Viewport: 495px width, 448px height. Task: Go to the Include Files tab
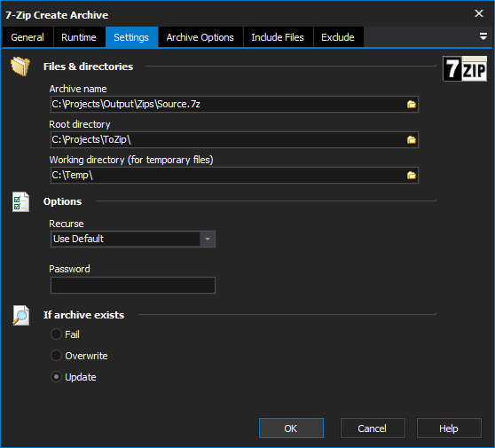click(278, 37)
